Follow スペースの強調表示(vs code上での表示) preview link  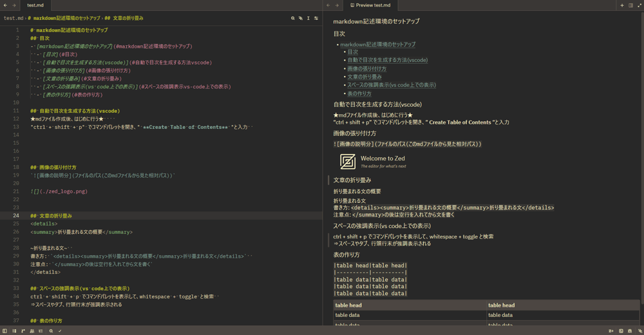pyautogui.click(x=392, y=85)
